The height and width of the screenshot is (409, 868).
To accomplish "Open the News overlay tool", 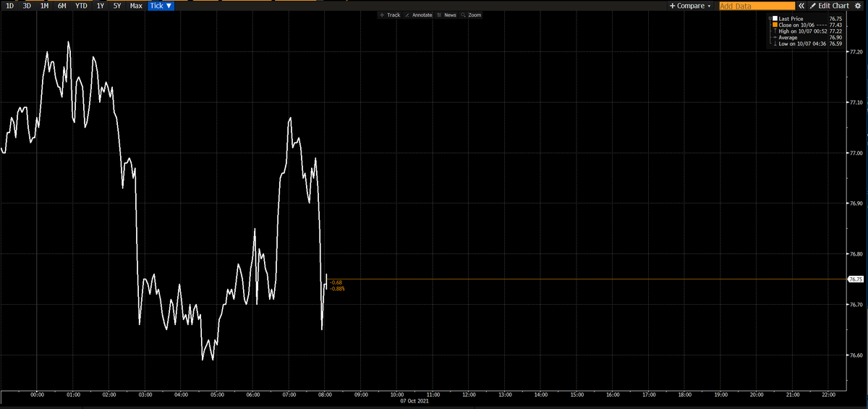I will coord(447,14).
